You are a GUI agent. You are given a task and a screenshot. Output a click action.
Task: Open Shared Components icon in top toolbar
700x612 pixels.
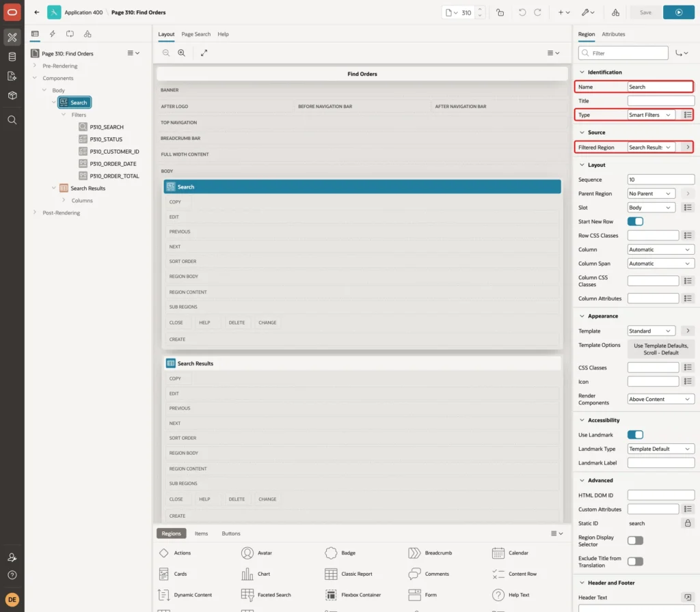pos(615,12)
